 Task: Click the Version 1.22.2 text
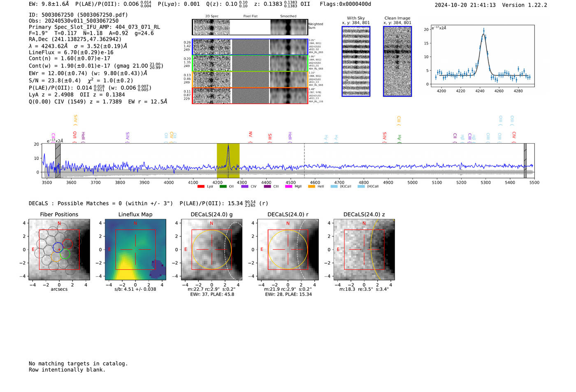tap(525, 5)
